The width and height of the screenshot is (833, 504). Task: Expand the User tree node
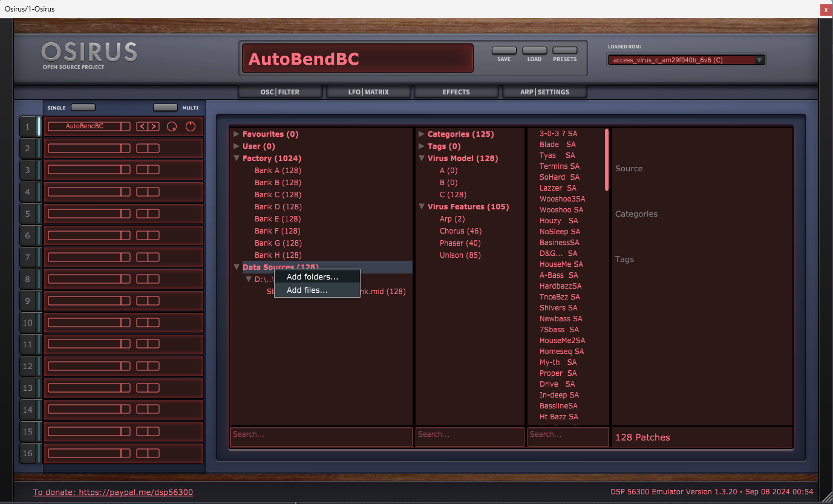click(237, 146)
